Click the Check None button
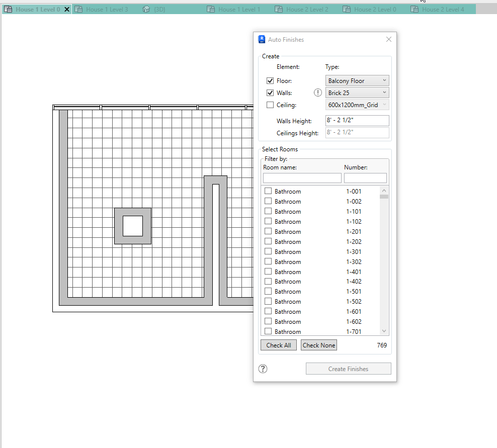 319,345
